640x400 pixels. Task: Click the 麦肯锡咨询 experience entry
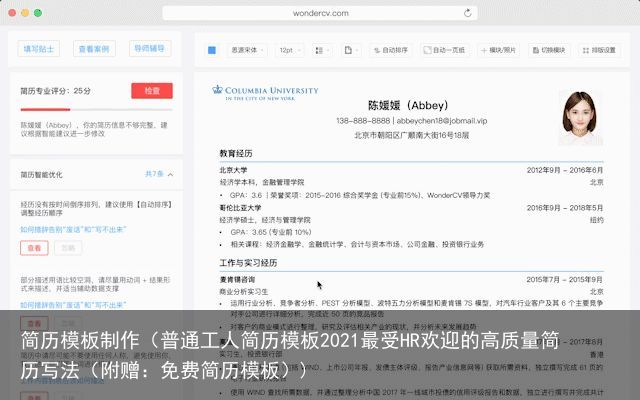tap(237, 280)
